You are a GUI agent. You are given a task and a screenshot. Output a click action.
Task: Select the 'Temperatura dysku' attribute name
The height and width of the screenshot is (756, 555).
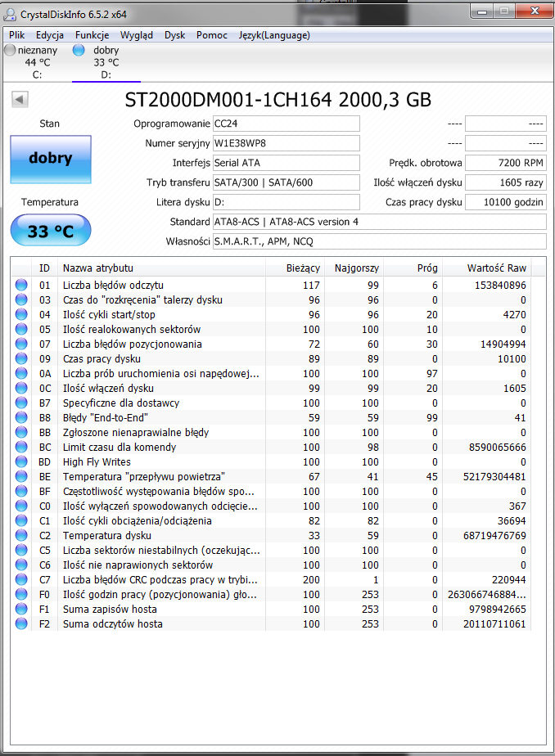coord(106,536)
